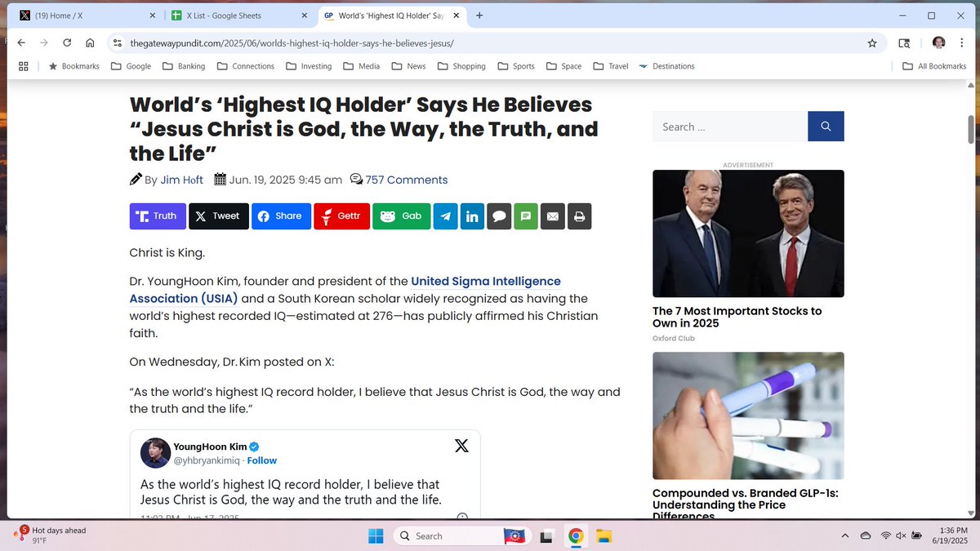Open the News bookmarks folder
This screenshot has height=551, width=980.
[x=408, y=66]
